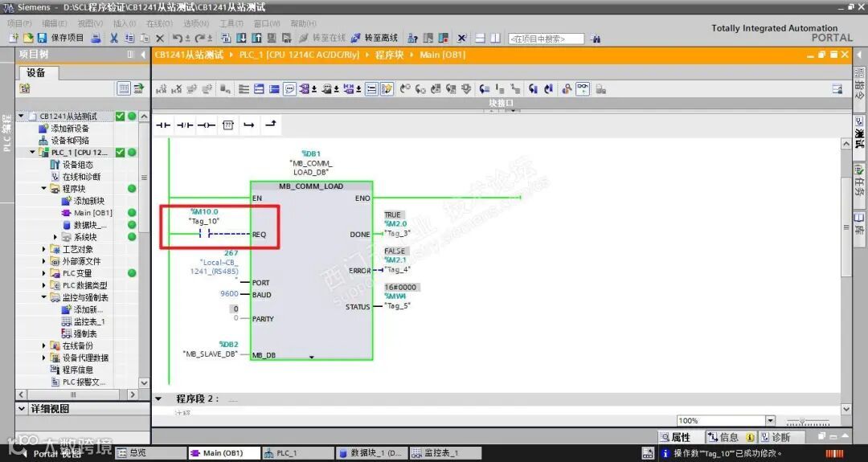
Task: Switch to 数据块_1 editor in taskbar
Action: point(370,453)
